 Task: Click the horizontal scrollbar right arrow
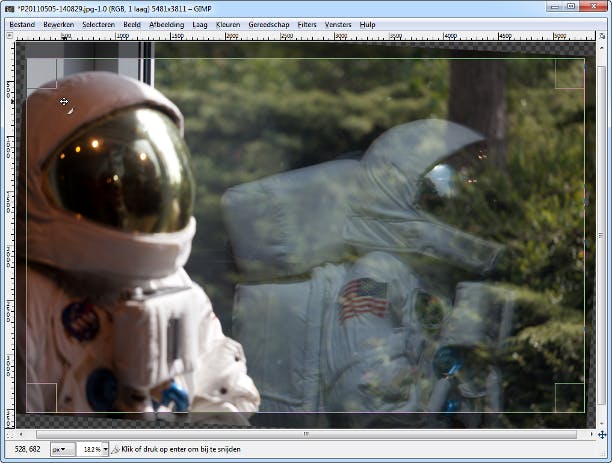592,434
